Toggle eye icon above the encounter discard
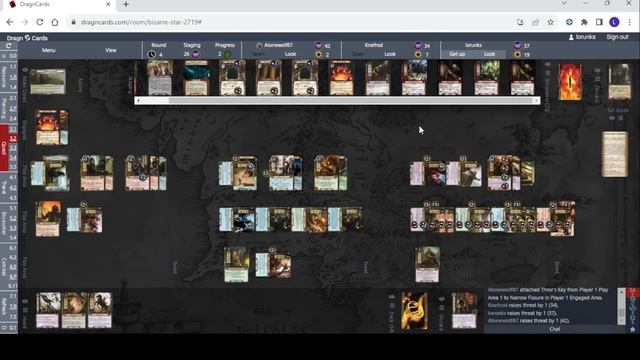 pyautogui.click(x=597, y=71)
